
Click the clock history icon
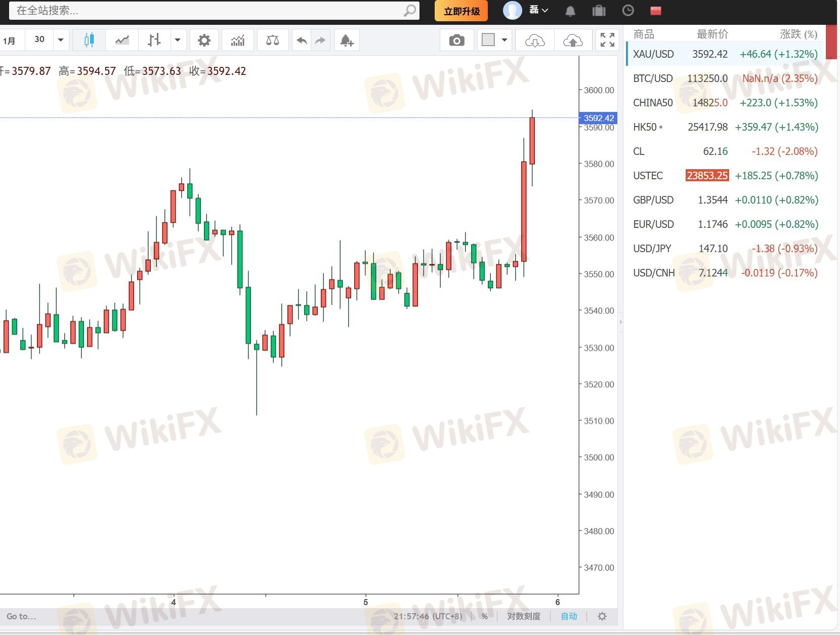(628, 10)
